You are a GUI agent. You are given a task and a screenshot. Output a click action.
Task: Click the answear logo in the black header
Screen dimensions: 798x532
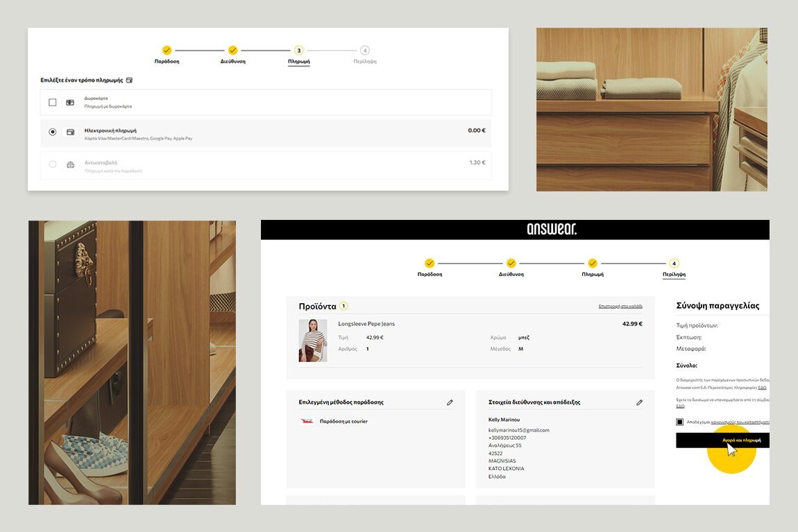(551, 230)
